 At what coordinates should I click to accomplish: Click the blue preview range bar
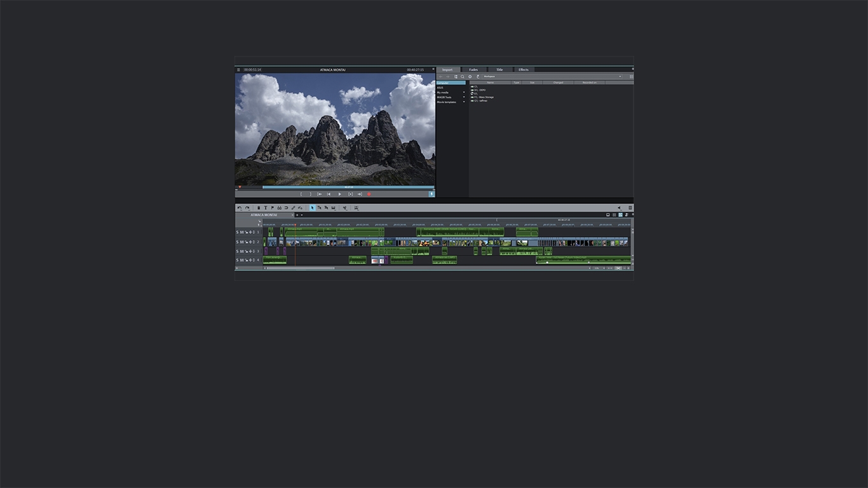[x=348, y=187]
